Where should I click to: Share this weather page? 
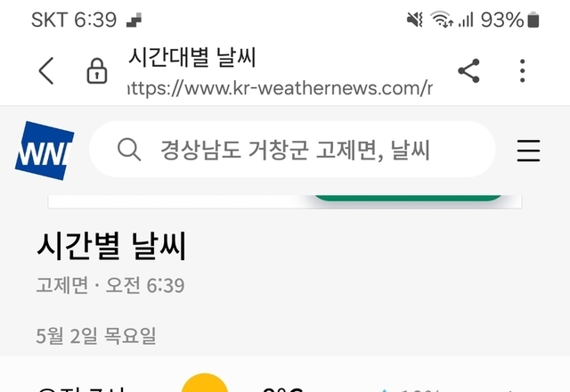(x=468, y=70)
